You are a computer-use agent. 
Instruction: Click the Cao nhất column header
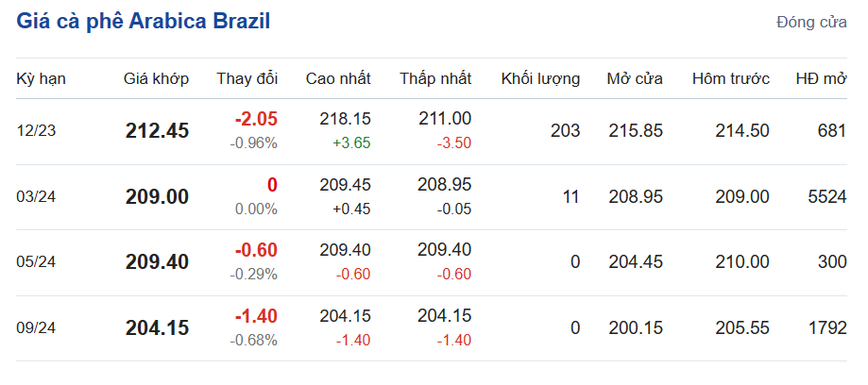[338, 79]
